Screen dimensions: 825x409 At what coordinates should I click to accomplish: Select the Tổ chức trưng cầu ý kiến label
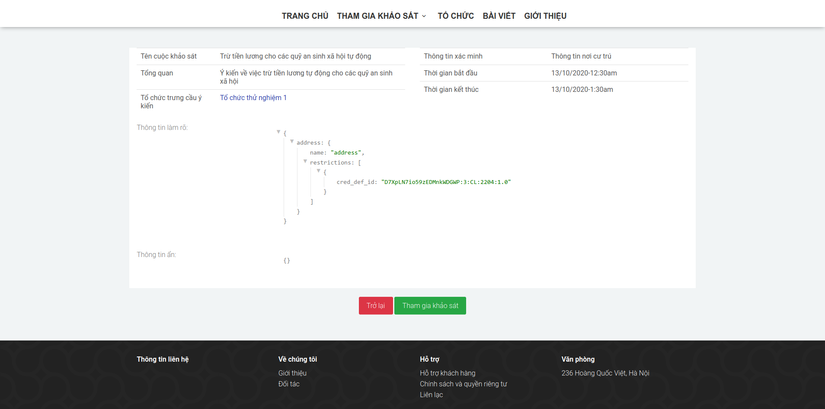(171, 102)
